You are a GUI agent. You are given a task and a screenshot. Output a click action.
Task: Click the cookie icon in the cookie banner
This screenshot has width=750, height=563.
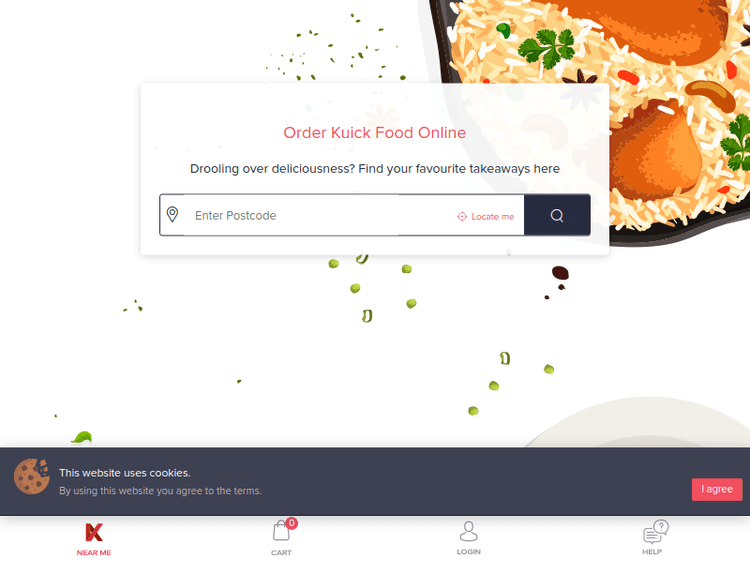click(32, 476)
